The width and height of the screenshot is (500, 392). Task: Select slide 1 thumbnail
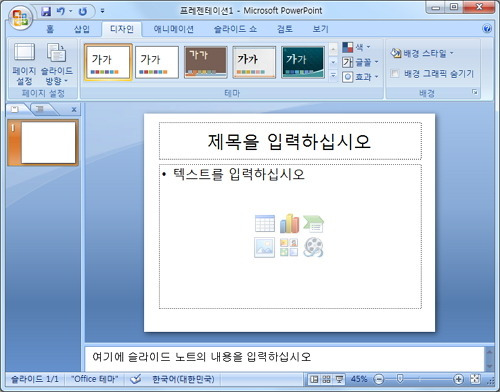click(43, 143)
